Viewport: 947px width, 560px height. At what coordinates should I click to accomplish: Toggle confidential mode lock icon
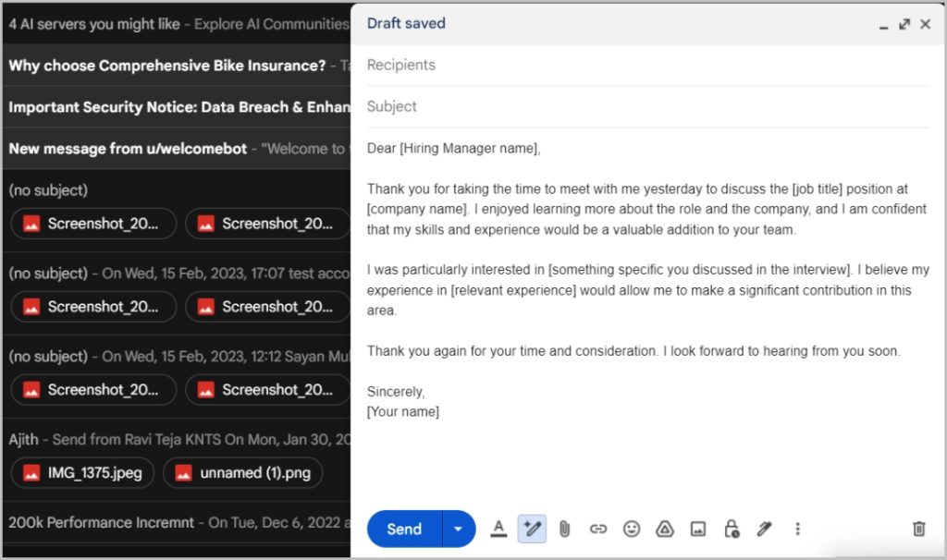point(732,529)
